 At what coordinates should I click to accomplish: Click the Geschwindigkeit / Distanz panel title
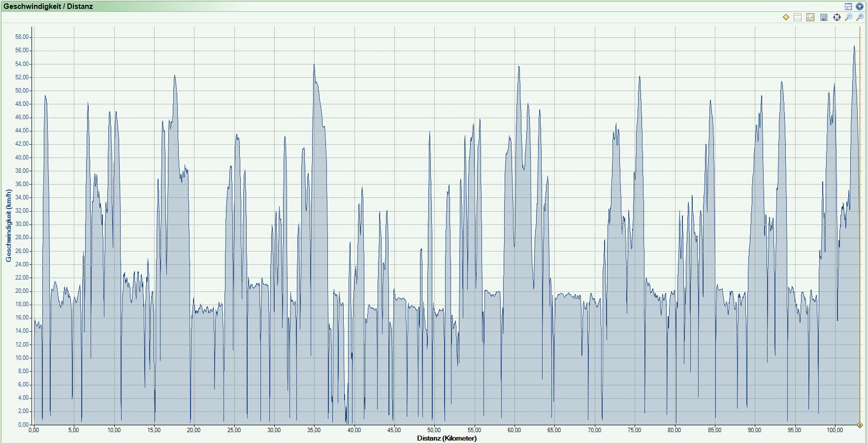tap(48, 6)
